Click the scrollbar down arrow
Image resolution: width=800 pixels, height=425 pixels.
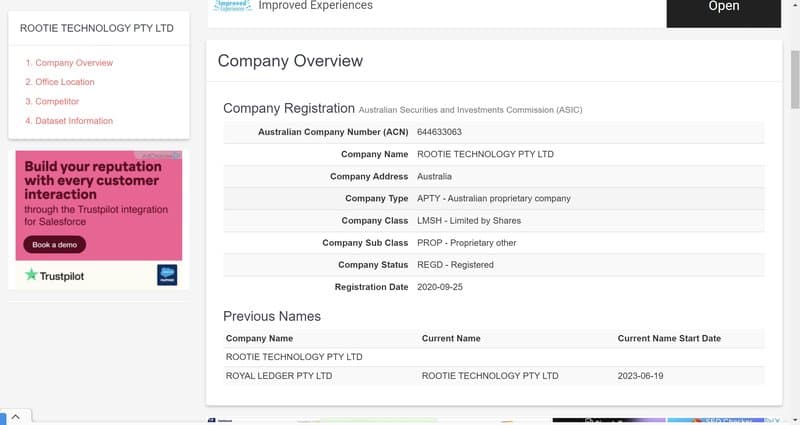(794, 418)
